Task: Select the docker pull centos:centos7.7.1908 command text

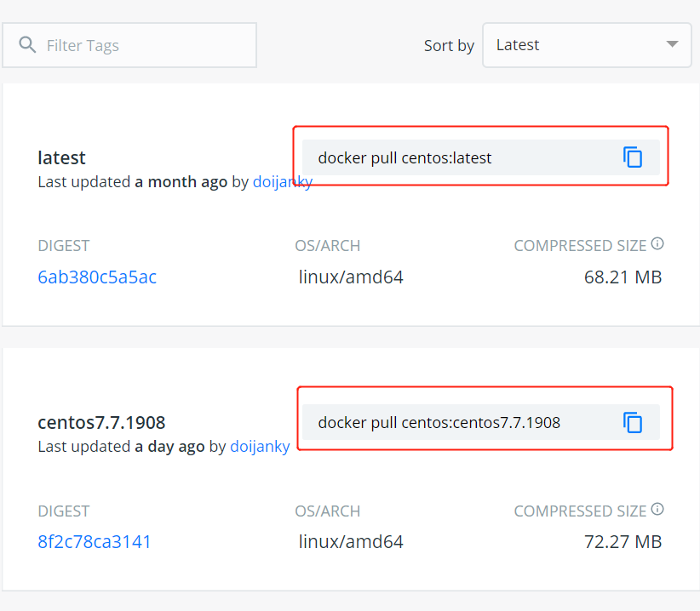Action: [x=440, y=422]
